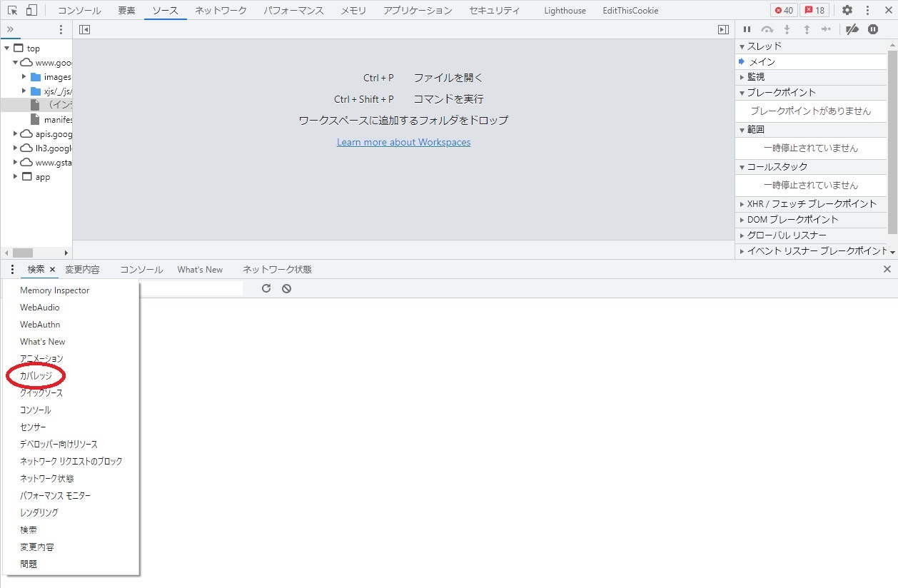898x588 pixels.
Task: Click the clear search results icon
Action: 286,288
